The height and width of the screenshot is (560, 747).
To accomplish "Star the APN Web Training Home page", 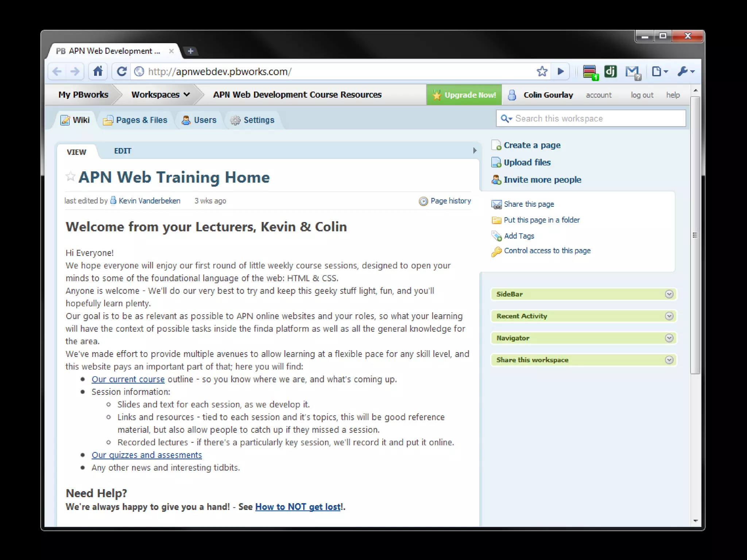I will coord(70,177).
